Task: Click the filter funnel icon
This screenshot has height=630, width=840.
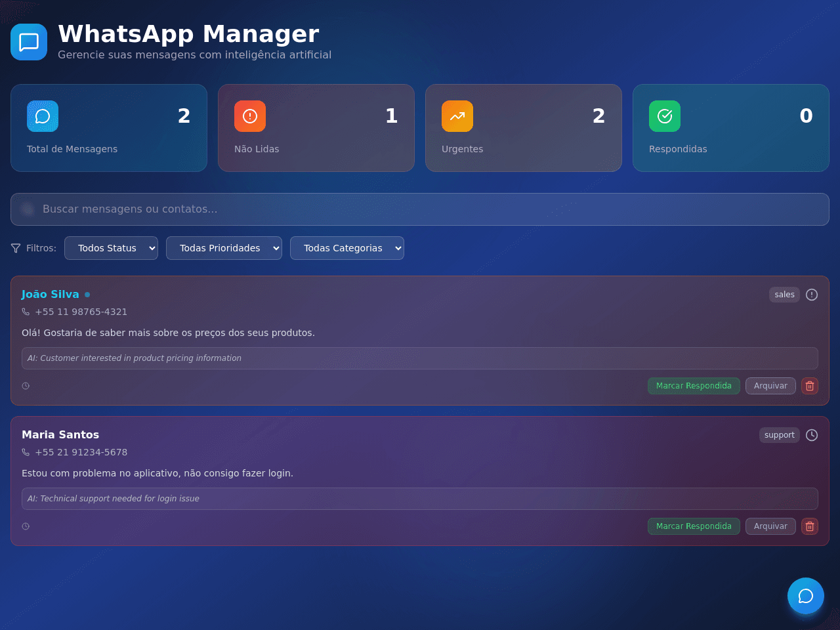Action: pos(16,248)
